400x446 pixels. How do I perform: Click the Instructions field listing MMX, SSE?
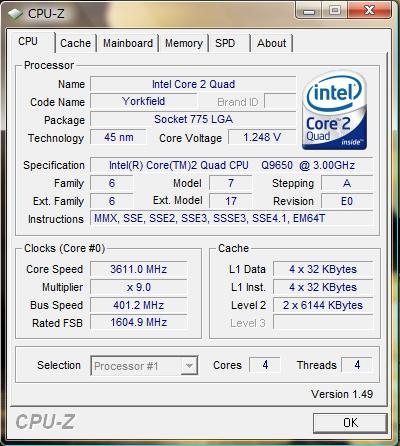231,219
